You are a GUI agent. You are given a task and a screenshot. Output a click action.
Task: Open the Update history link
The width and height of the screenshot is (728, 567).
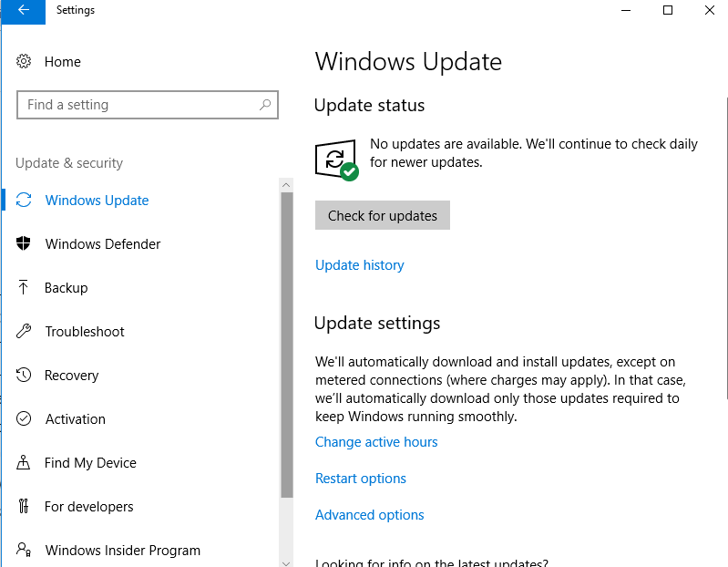click(360, 265)
